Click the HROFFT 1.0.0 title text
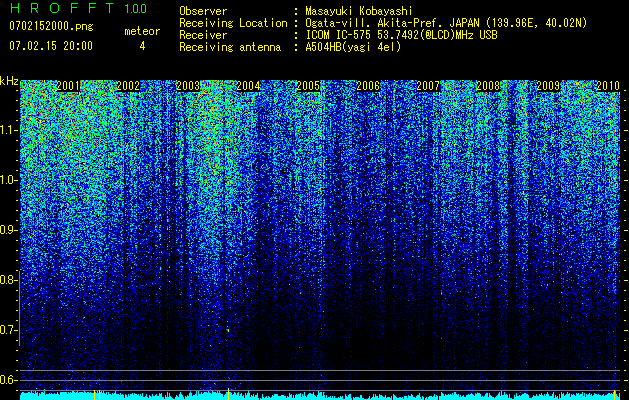Image resolution: width=629 pixels, height=400 pixels. point(78,8)
